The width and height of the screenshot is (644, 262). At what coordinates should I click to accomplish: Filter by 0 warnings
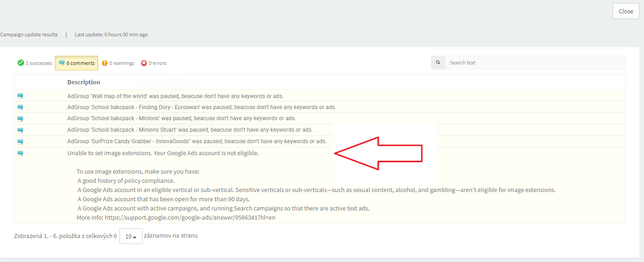point(118,63)
